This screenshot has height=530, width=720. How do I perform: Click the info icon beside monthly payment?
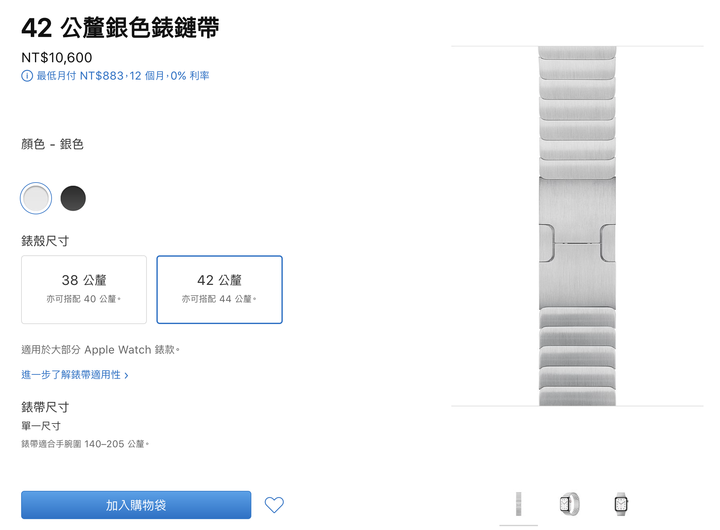click(x=27, y=76)
